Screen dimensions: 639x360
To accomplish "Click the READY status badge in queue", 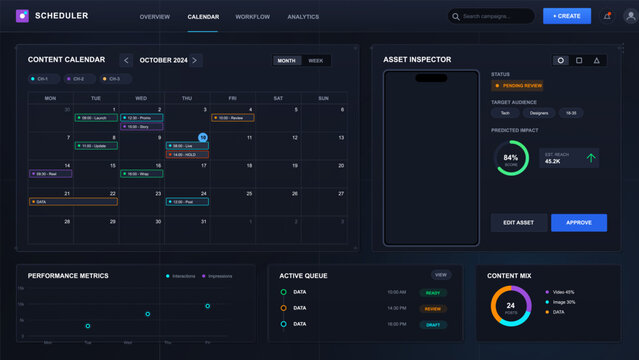I will tap(433, 293).
